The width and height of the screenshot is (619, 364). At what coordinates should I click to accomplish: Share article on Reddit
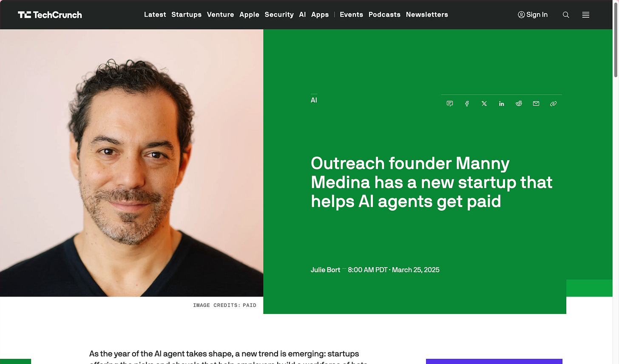(519, 104)
